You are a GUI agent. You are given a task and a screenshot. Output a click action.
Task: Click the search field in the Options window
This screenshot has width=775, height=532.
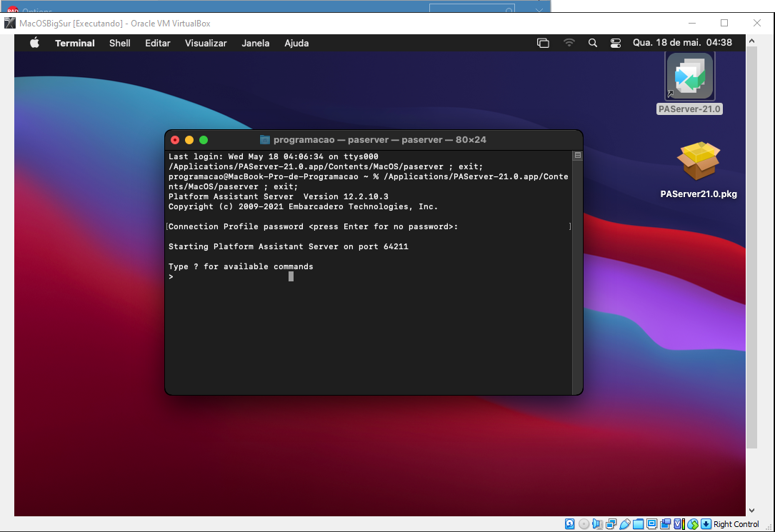point(472,9)
